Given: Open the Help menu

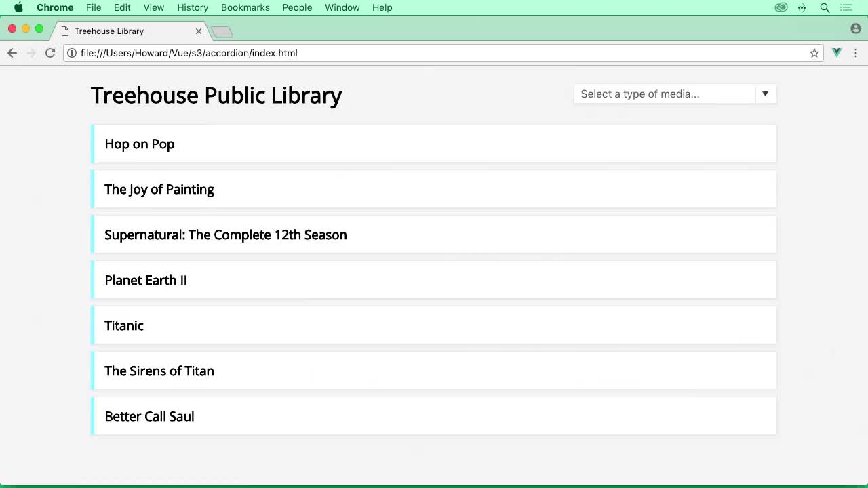Looking at the screenshot, I should coord(382,7).
